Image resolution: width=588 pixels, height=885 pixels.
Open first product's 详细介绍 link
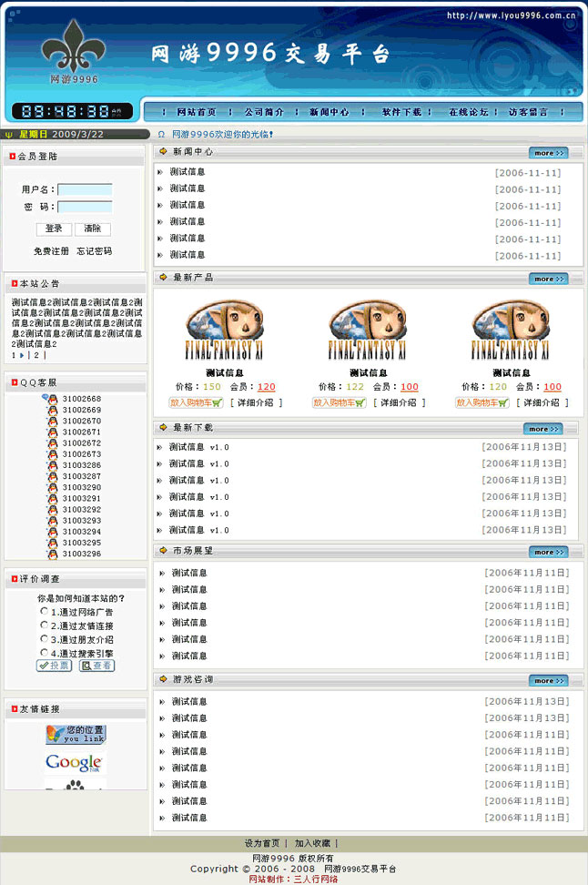(x=256, y=402)
